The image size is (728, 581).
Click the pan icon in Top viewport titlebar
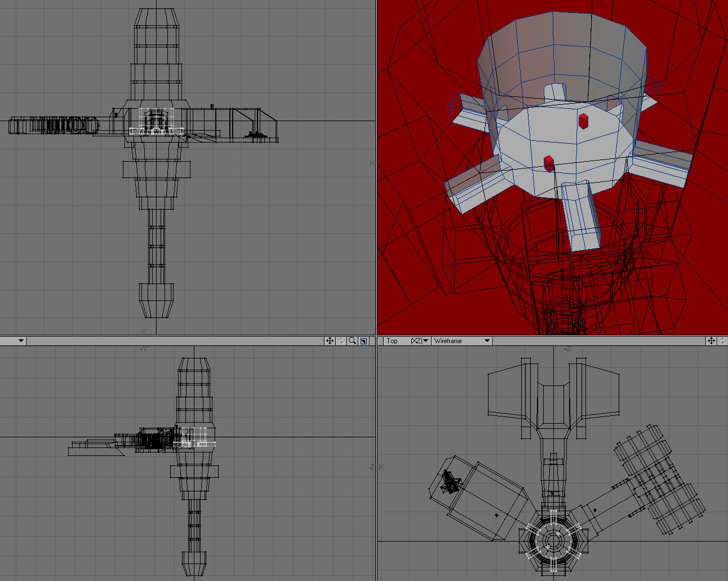(711, 341)
